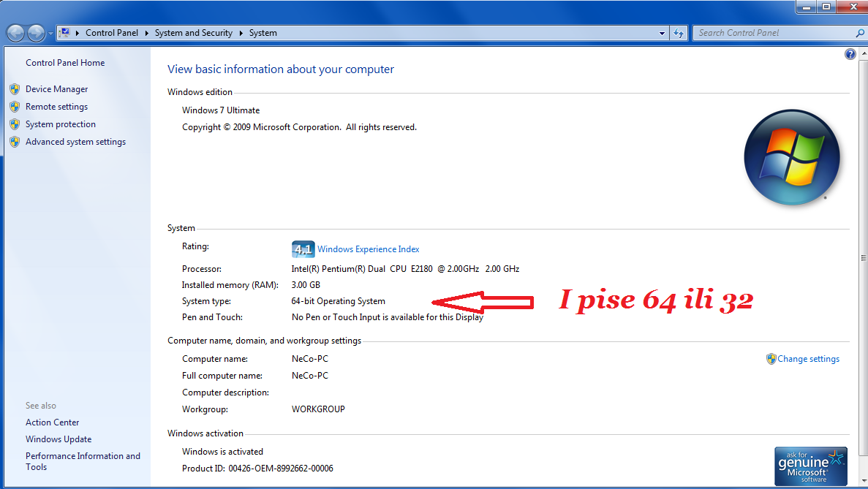Go back with the Back arrow button
The width and height of the screenshot is (868, 489).
click(15, 33)
